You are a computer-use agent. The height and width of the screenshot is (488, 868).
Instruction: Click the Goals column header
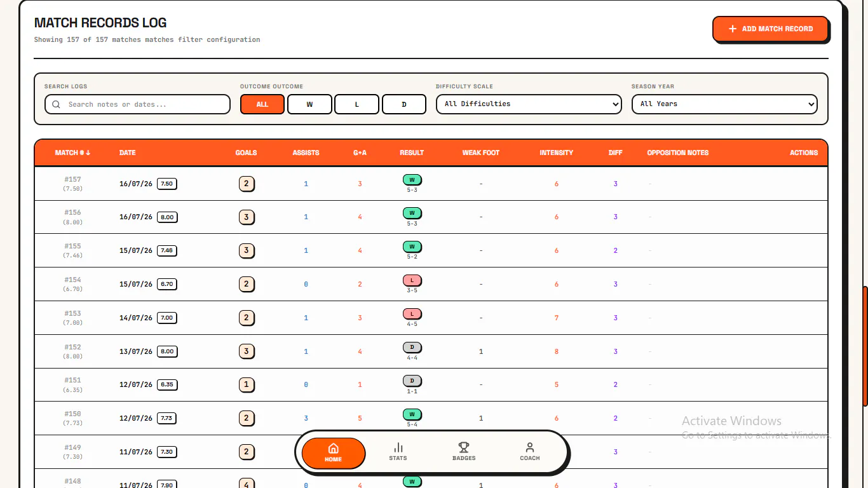246,152
